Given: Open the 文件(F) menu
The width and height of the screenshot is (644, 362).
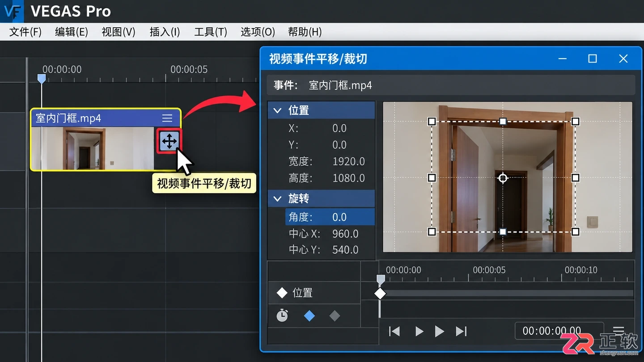Looking at the screenshot, I should click(25, 32).
